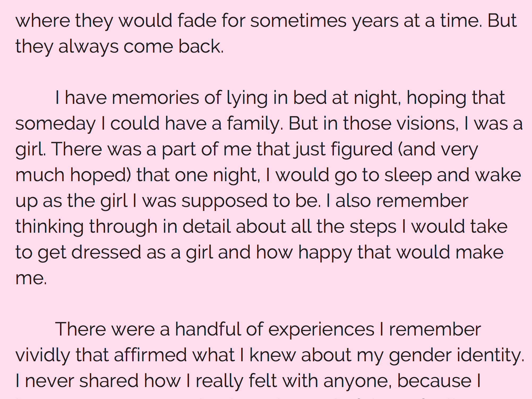This screenshot has height=399, width=532.
Task: Click the word "steps"
Action: (373, 227)
